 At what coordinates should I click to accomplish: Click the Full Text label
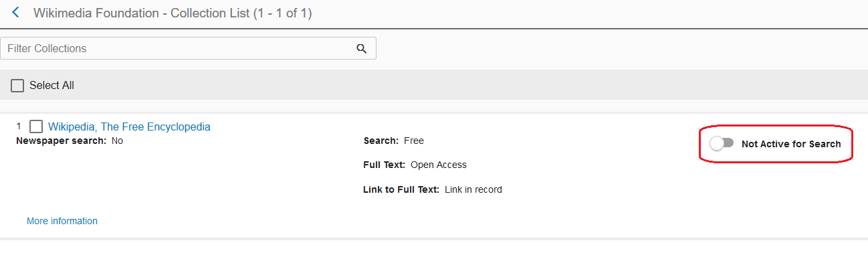tap(385, 165)
